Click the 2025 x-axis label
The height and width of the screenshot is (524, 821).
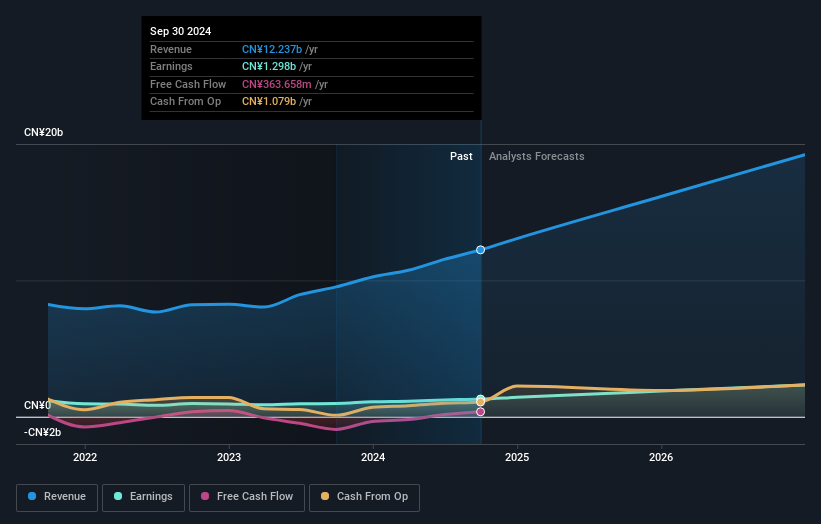pos(517,457)
